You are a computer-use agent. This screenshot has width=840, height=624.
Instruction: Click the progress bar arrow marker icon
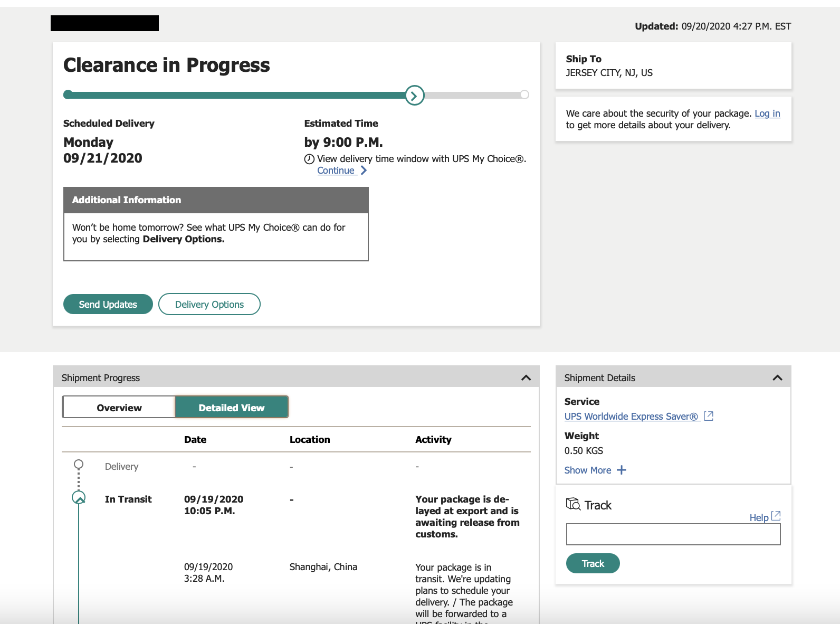(x=415, y=96)
